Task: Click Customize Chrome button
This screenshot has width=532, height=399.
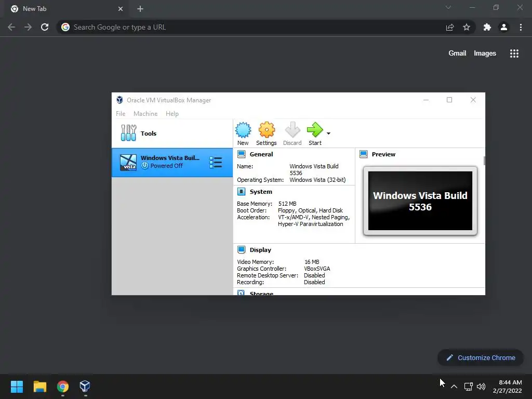Action: 481,357
